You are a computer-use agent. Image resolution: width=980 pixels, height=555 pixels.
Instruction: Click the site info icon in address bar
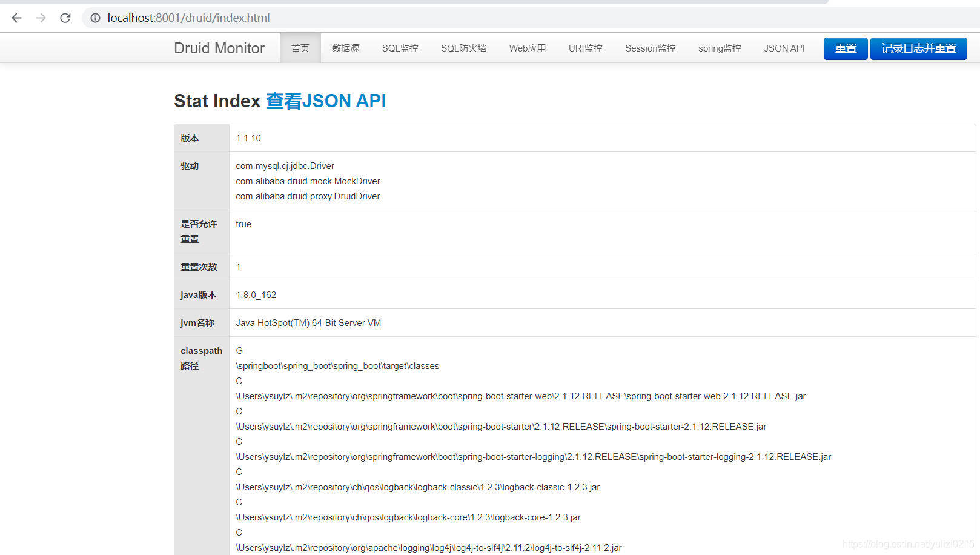pyautogui.click(x=95, y=18)
